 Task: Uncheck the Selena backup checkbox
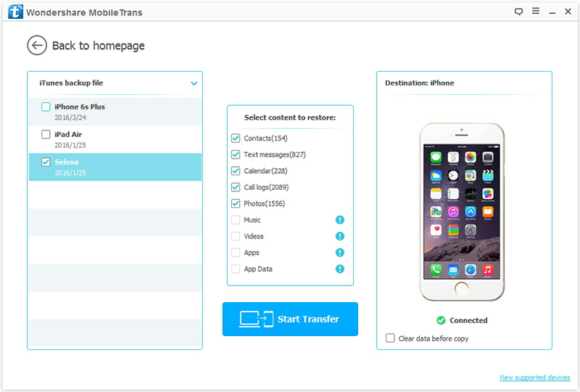(x=46, y=162)
